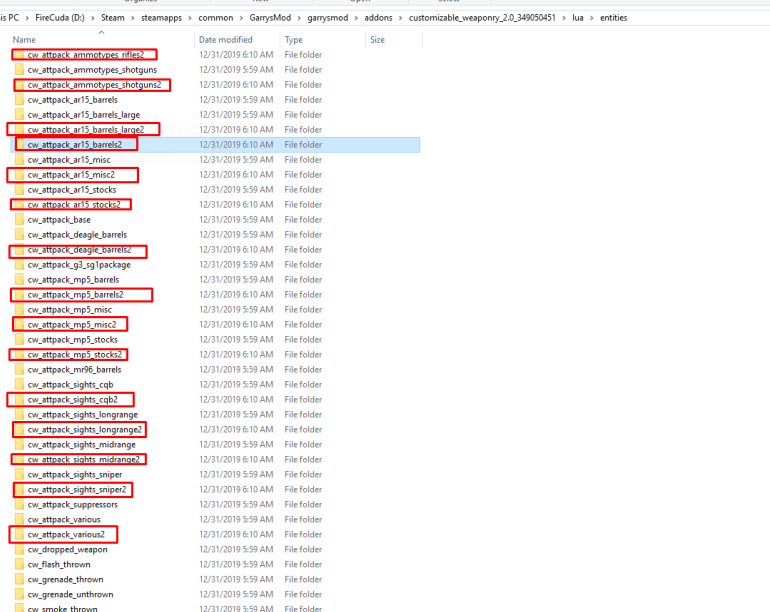
Task: Select folder icon of cw_attpack_mp5_barrels
Action: (x=19, y=279)
